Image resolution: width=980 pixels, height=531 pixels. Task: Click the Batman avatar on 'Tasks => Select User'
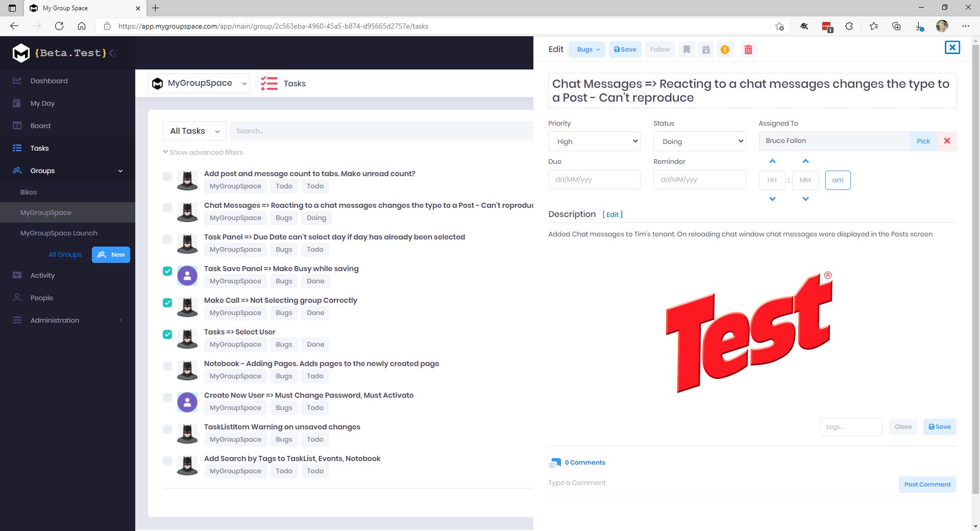click(187, 339)
